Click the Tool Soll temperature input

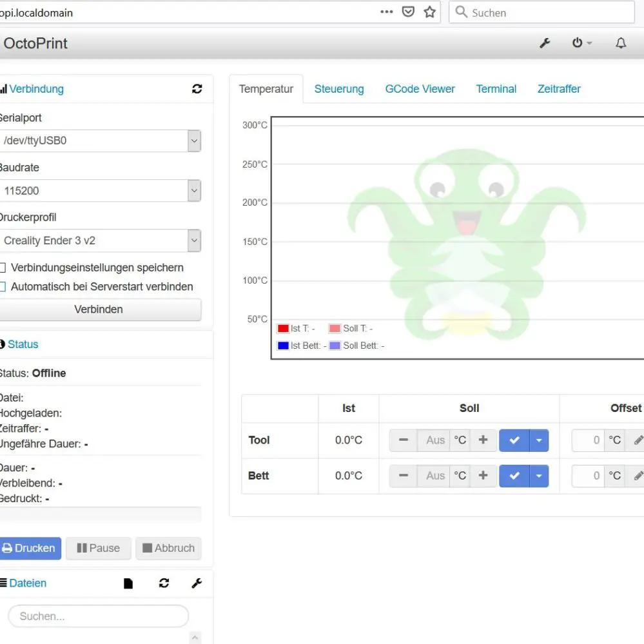pos(433,440)
